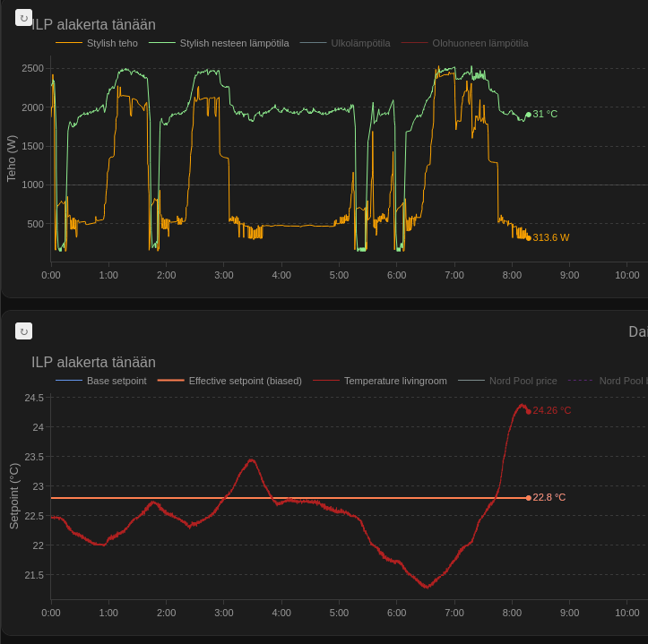Click the 8:00 tick on top chart time axis
The image size is (648, 644).
coord(512,275)
